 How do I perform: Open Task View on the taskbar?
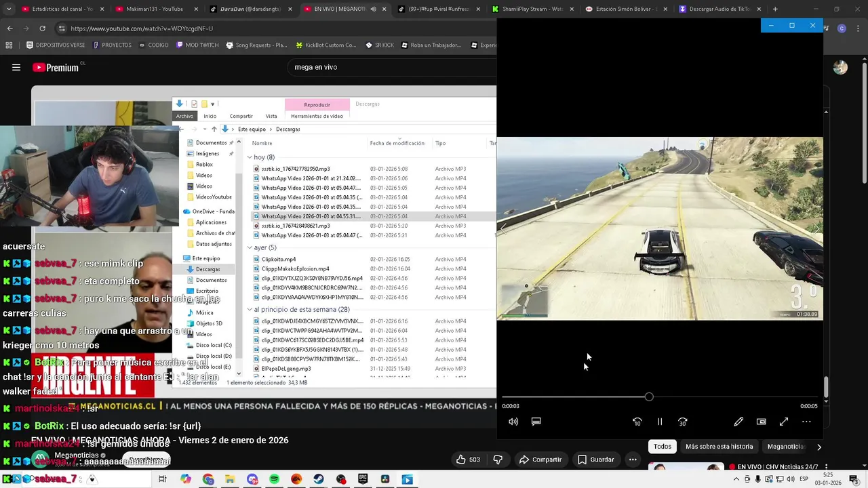(x=163, y=479)
